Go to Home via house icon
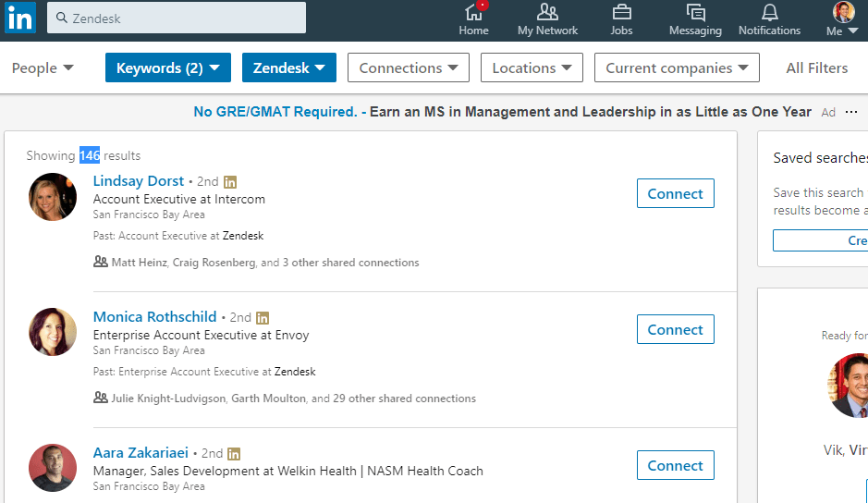868x503 pixels. (473, 13)
